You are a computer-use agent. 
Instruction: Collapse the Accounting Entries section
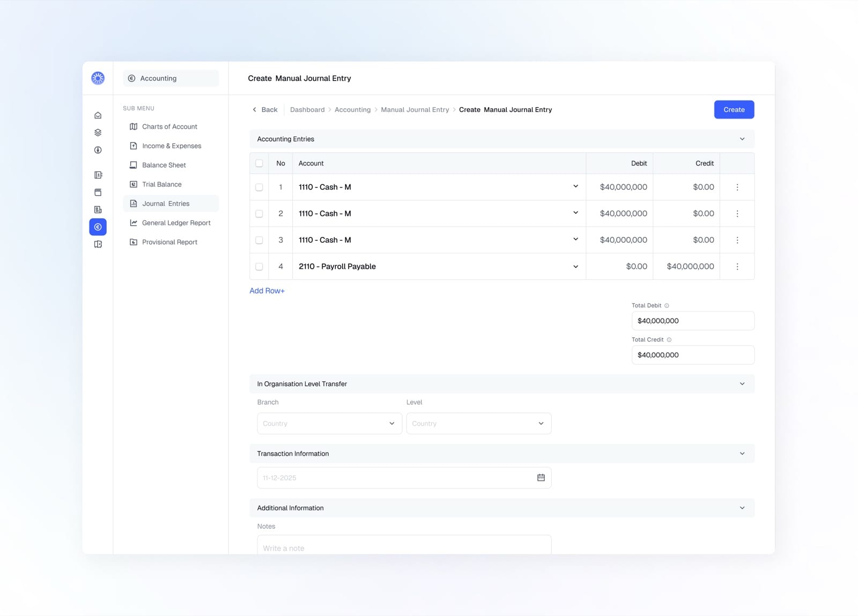coord(742,139)
